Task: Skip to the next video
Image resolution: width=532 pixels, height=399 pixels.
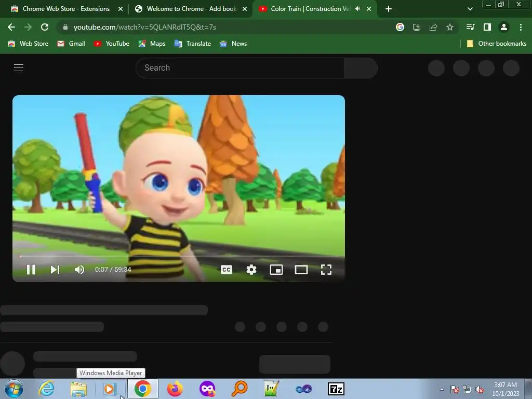Action: click(55, 270)
